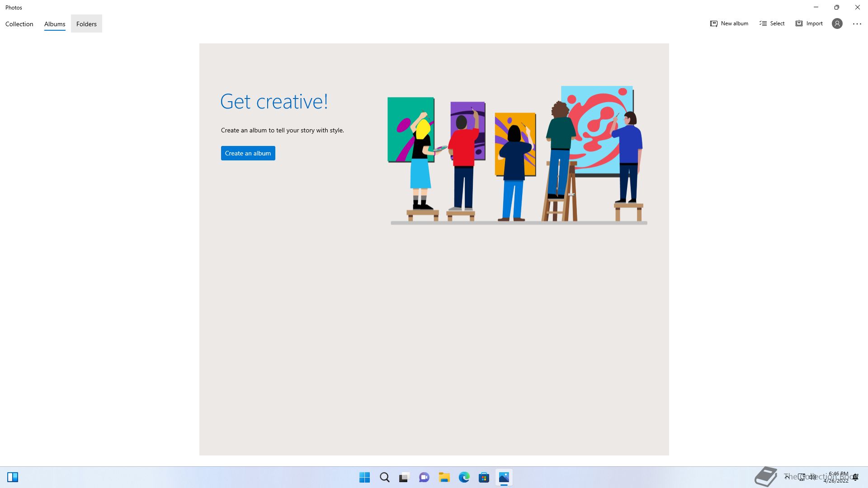Select the Albums tab
Screen dimensions: 868x488
(x=55, y=24)
